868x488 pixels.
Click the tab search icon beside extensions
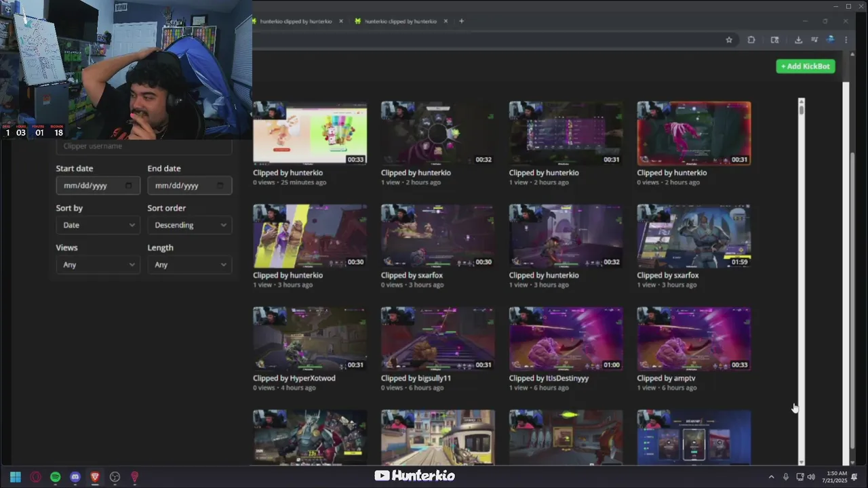pos(775,40)
